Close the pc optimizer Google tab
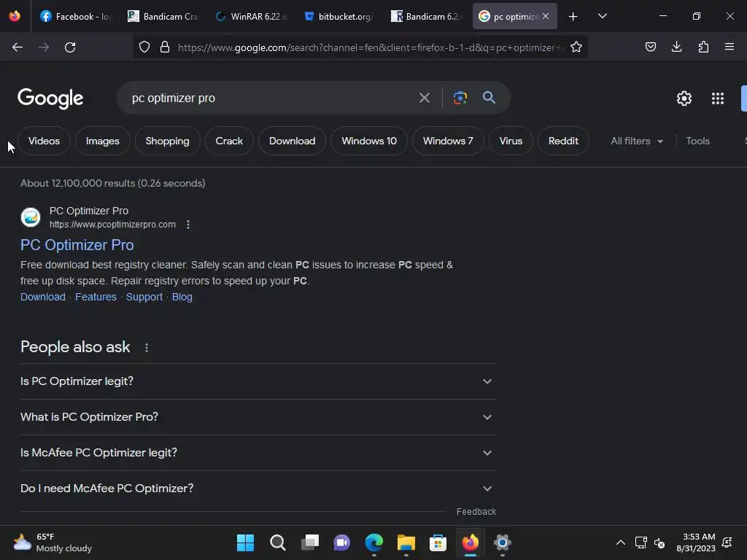 click(x=546, y=16)
